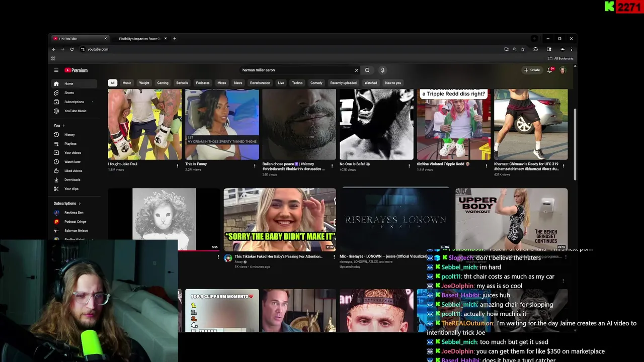Open the riserayss LONOWN mix thumbnail
The image size is (644, 362).
click(395, 220)
